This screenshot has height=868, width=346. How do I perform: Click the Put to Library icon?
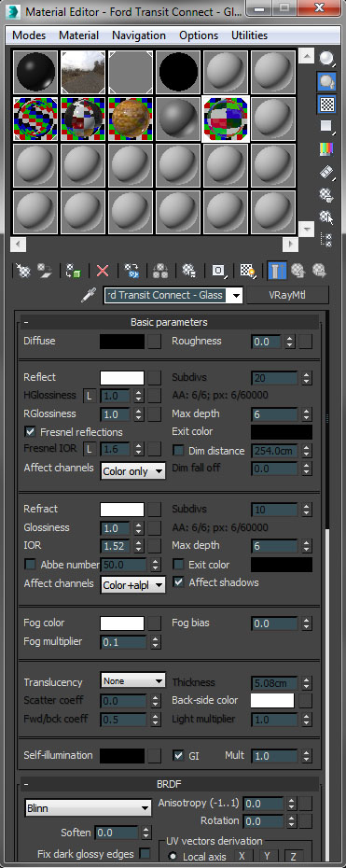coord(189,270)
